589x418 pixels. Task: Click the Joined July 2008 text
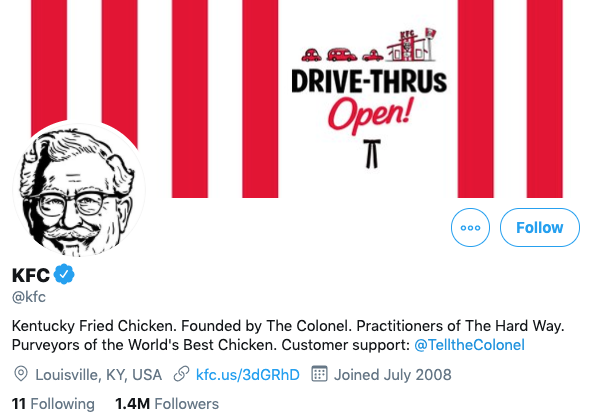(393, 375)
